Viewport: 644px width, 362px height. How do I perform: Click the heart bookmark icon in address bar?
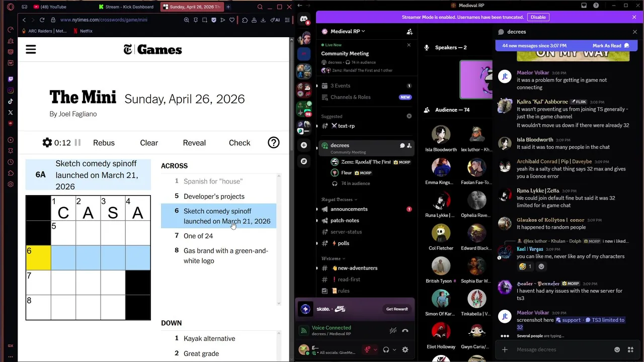pos(232,20)
